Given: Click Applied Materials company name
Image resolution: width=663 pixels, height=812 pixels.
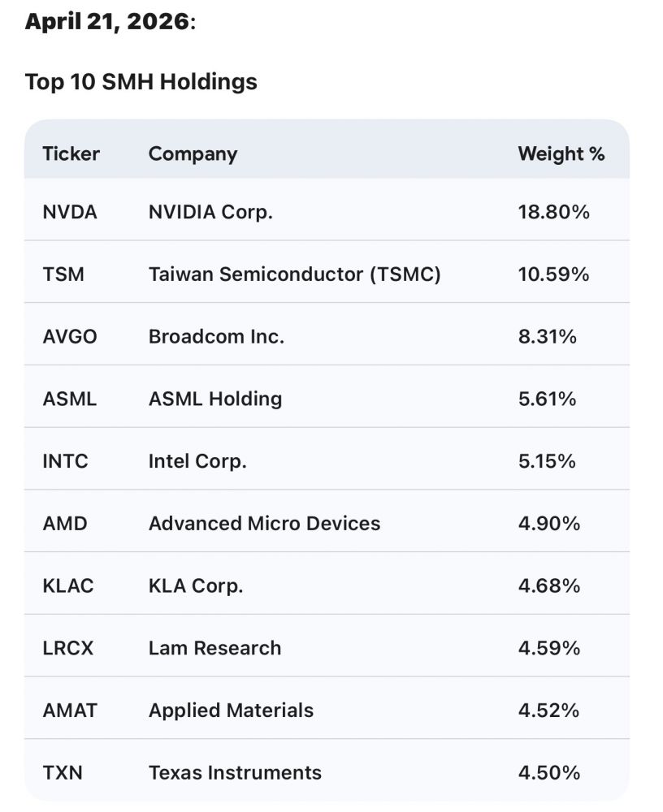Looking at the screenshot, I should click(x=231, y=710).
